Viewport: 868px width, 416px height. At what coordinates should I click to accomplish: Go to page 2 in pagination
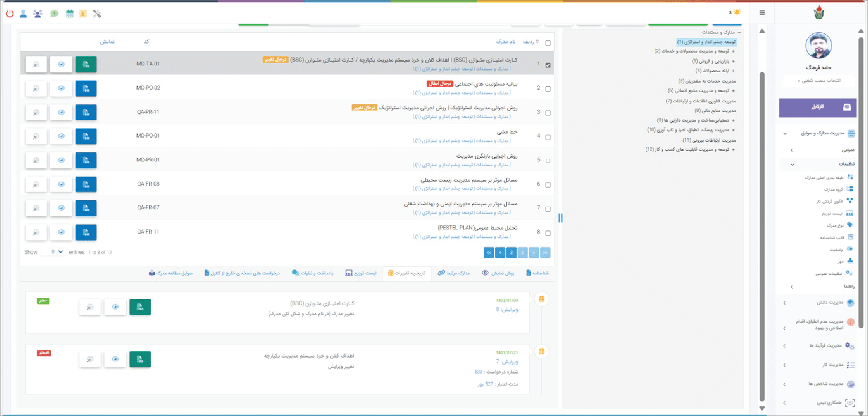511,252
